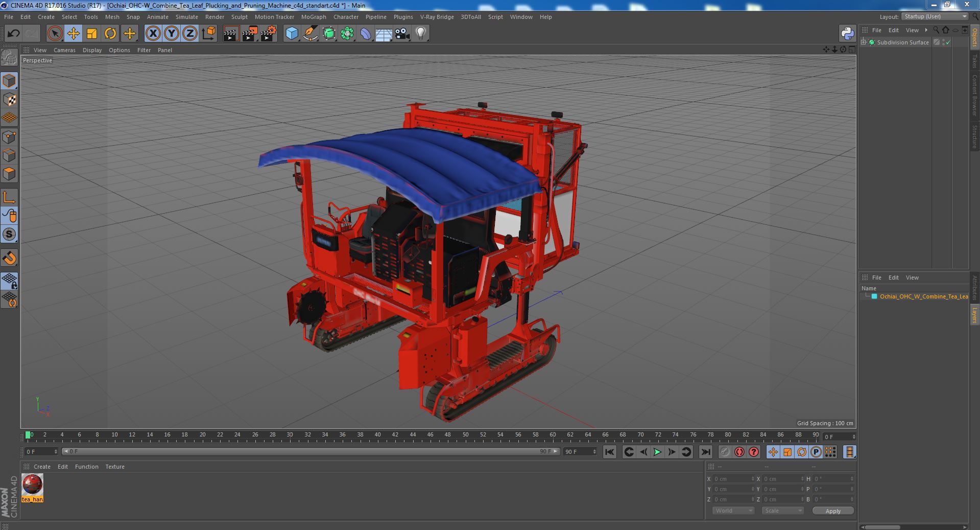
Task: Toggle the coordinate system icon
Action: 209,34
